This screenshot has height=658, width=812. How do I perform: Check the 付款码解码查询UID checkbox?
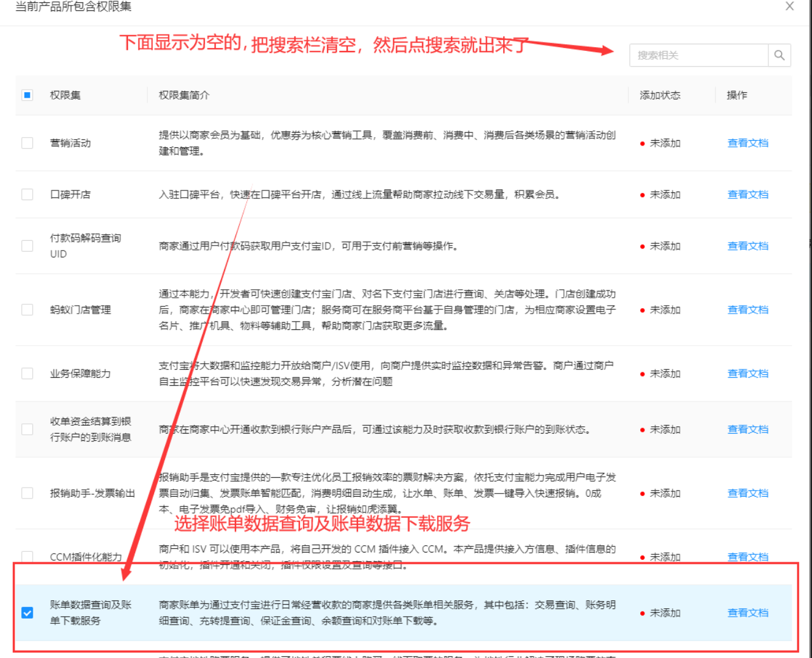click(x=27, y=246)
